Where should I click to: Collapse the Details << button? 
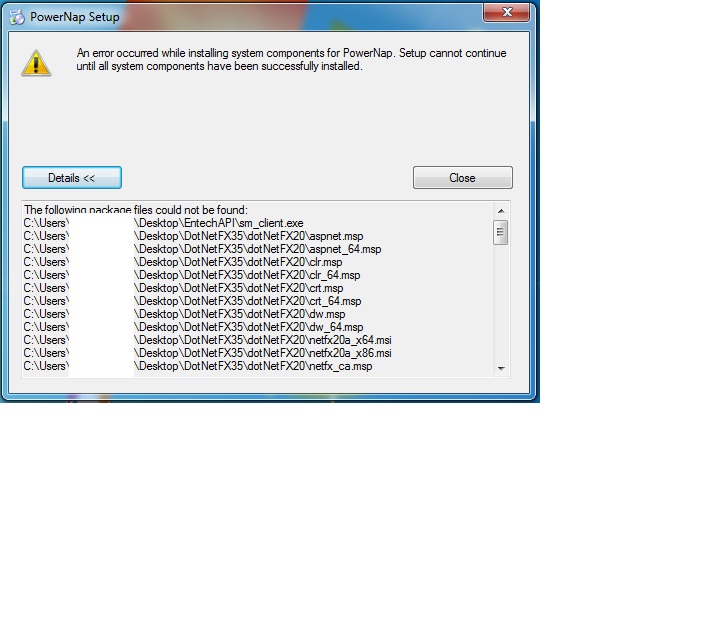pyautogui.click(x=72, y=178)
